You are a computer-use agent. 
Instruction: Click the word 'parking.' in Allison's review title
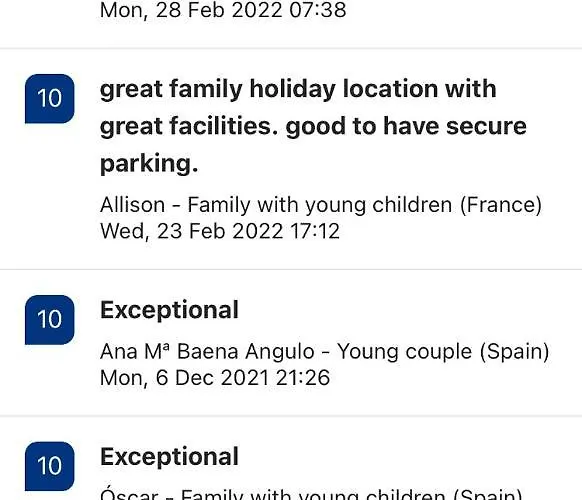click(x=149, y=163)
